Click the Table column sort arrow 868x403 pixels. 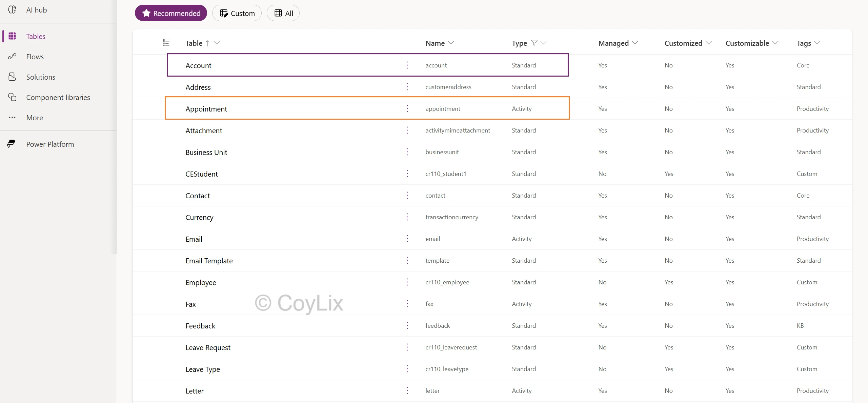(207, 43)
